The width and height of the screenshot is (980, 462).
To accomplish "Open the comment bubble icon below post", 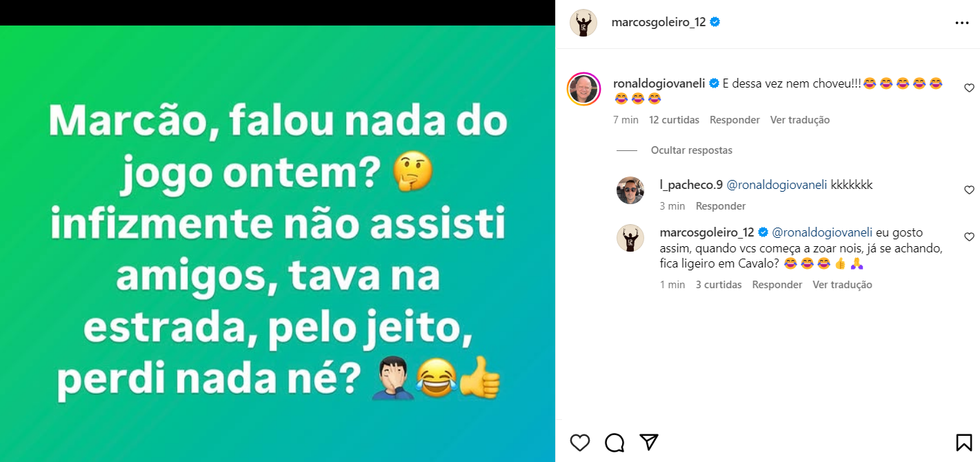I will 614,442.
